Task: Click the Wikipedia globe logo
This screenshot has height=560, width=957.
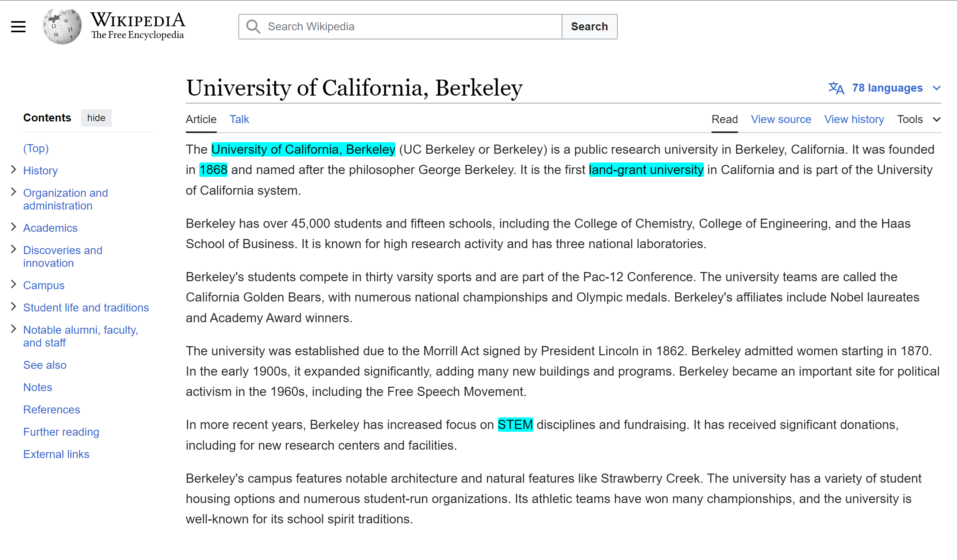Action: (62, 27)
